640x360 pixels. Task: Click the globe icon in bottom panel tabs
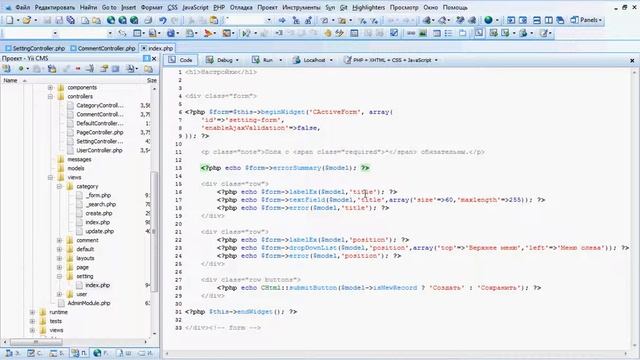pos(97,353)
